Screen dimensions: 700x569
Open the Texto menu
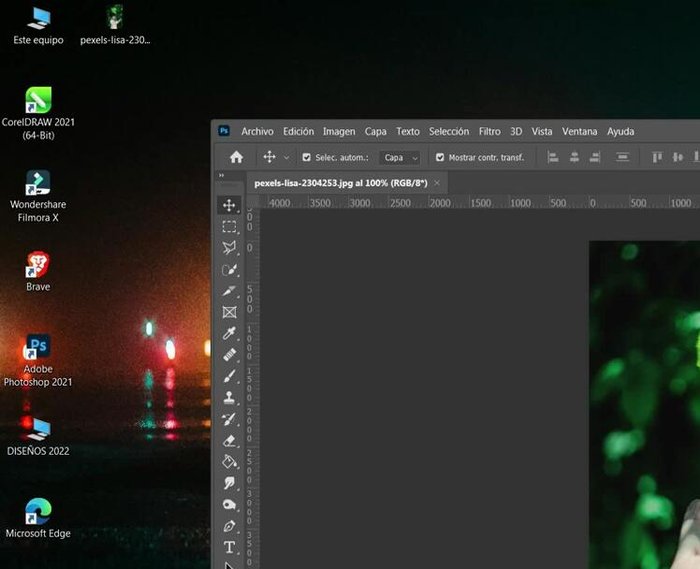(x=408, y=132)
